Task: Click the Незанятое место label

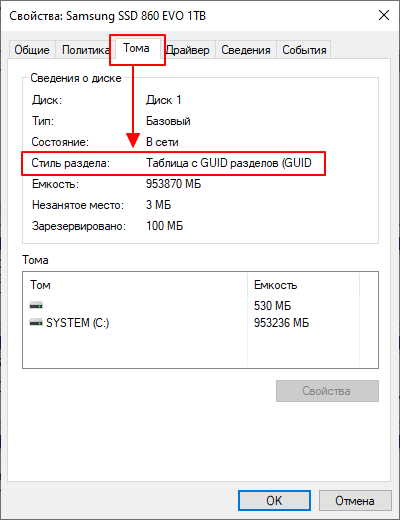Action: (78, 205)
